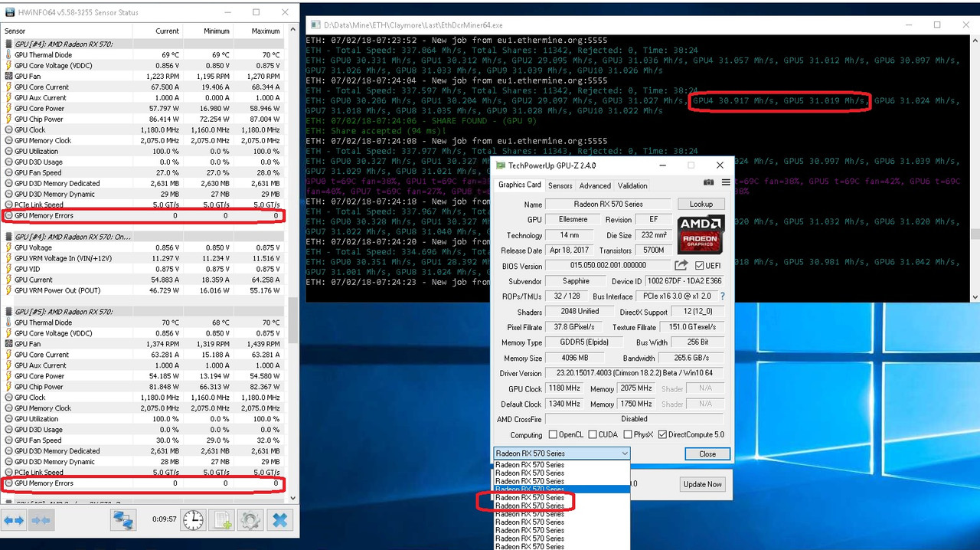Select the GPU VID sensor row

144,269
